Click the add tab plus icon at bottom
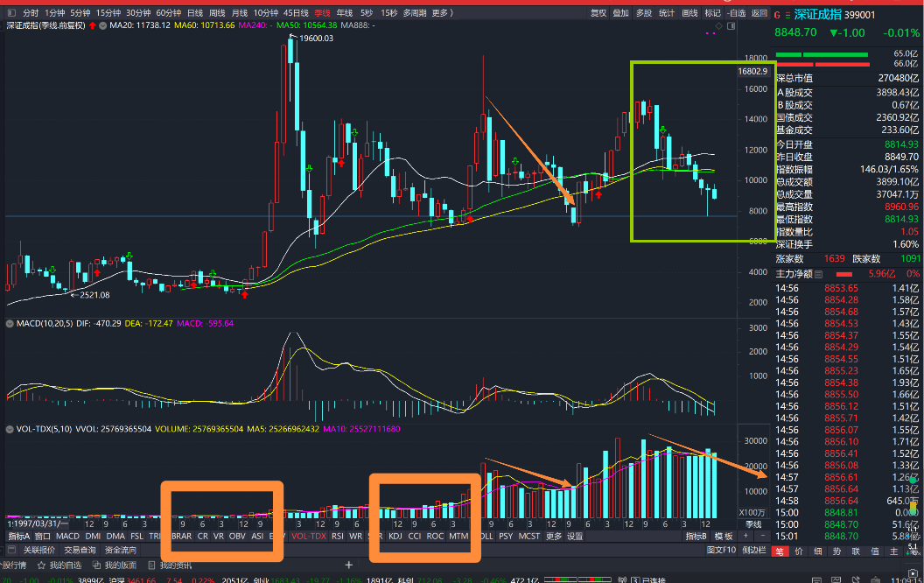This screenshot has width=924, height=583. [x=349, y=565]
